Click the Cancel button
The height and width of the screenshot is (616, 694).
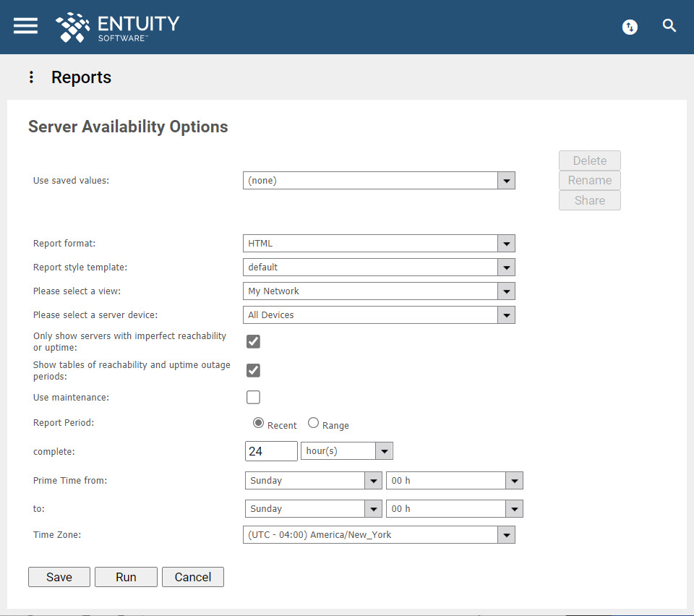pos(193,577)
